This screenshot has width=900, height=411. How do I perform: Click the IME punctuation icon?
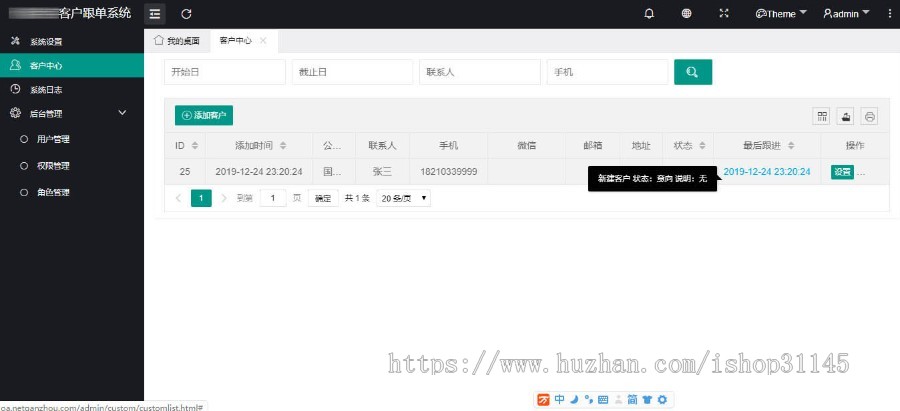pos(588,400)
